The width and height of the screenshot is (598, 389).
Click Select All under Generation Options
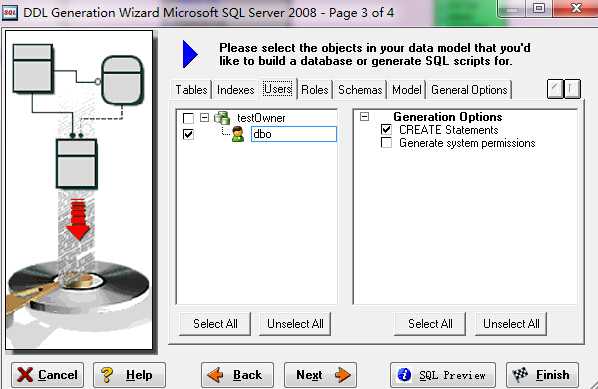coord(430,324)
